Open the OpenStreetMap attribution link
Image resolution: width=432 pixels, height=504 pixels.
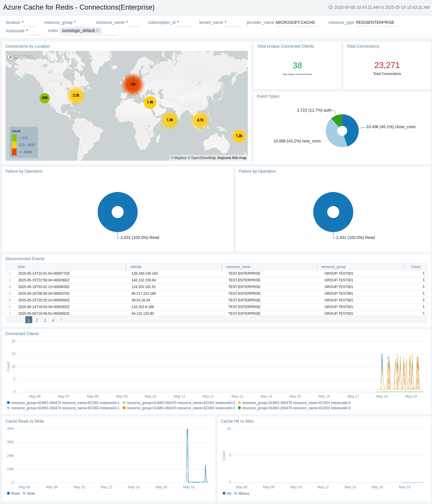coord(202,158)
